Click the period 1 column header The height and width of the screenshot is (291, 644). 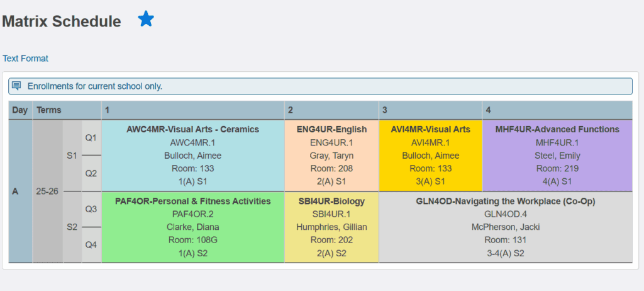click(192, 110)
